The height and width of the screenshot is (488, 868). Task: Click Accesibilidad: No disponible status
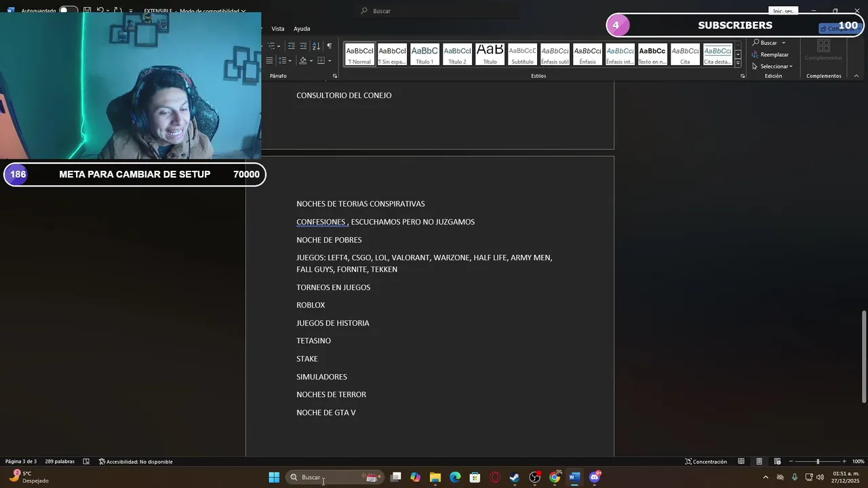click(136, 462)
